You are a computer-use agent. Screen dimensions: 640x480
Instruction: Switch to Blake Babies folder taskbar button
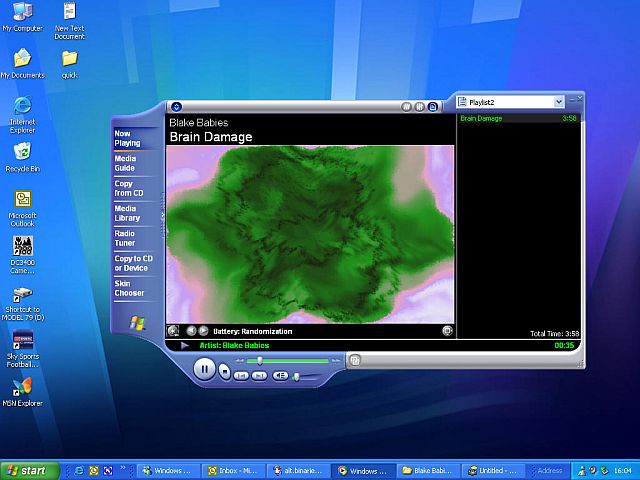(x=427, y=471)
